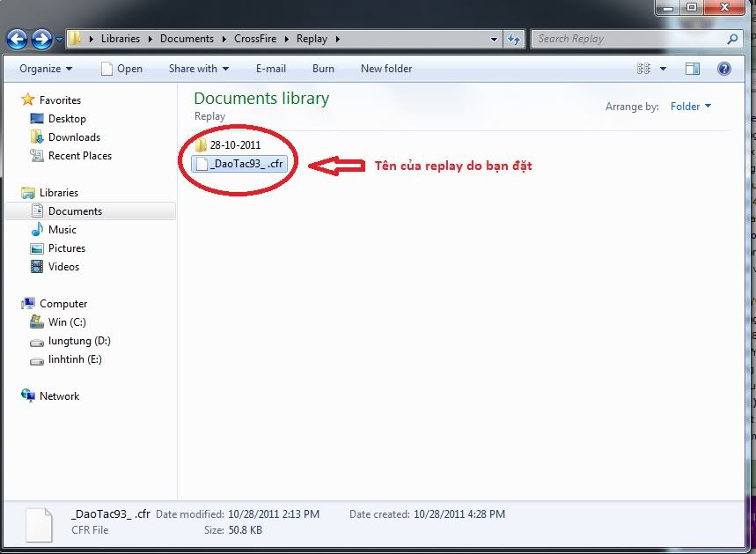This screenshot has width=756, height=554.
Task: Click the Documents library icon
Action: tap(37, 211)
